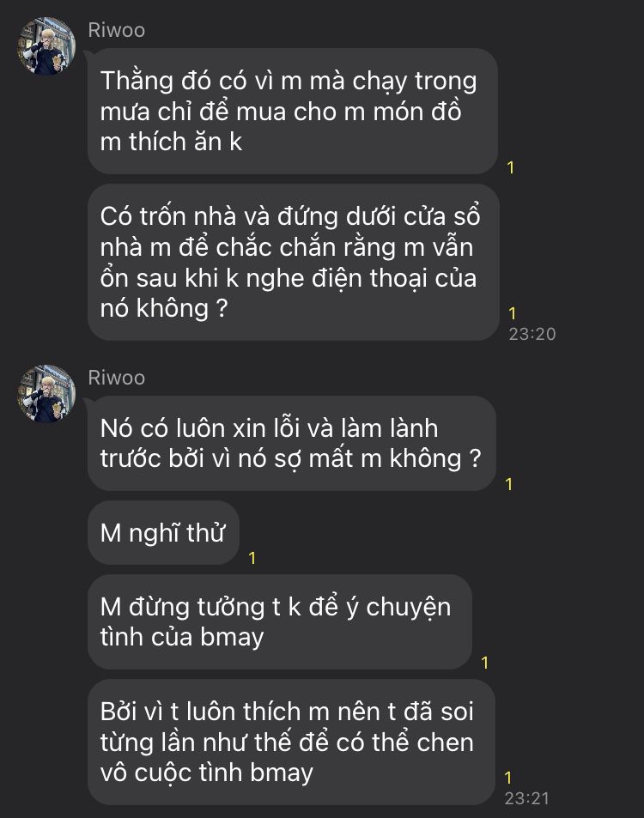Screen dimensions: 644x818
Task: Click read count beside 'sợ mất m không ?' message
Action: pyautogui.click(x=509, y=484)
